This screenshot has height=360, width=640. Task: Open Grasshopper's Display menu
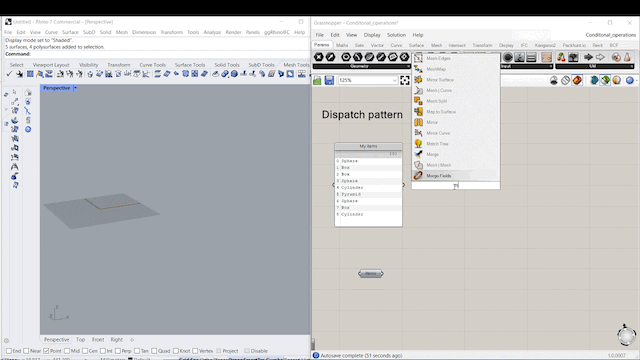coord(372,35)
